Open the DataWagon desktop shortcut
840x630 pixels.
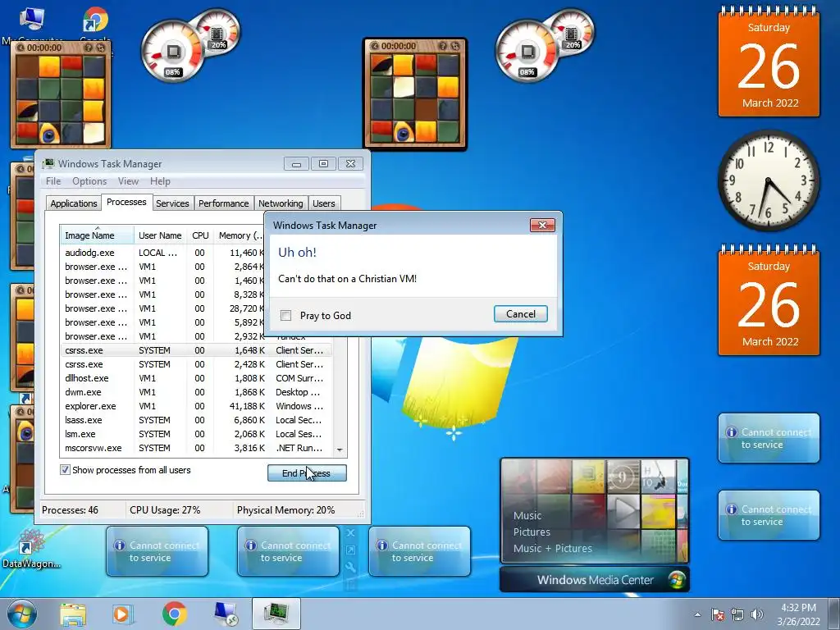(x=32, y=547)
